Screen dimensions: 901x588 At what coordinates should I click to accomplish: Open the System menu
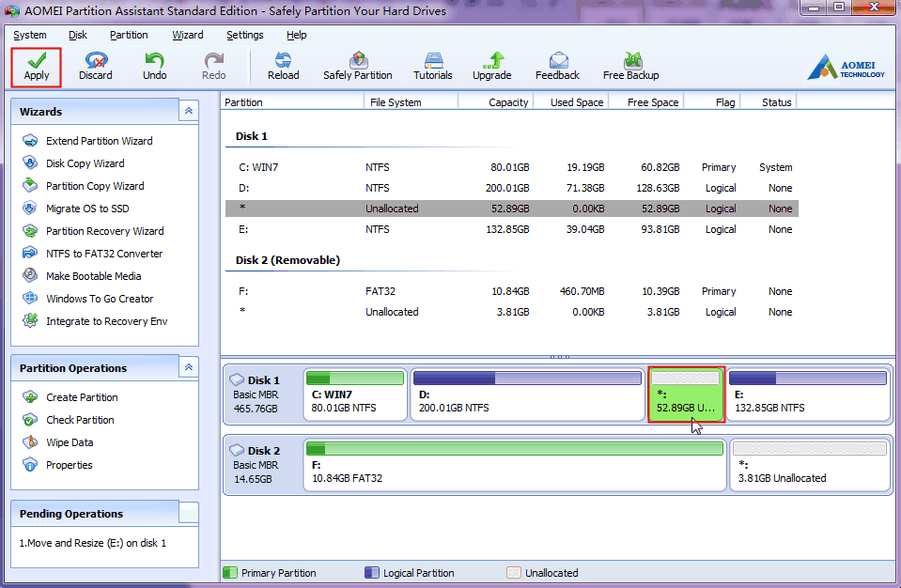coord(30,35)
